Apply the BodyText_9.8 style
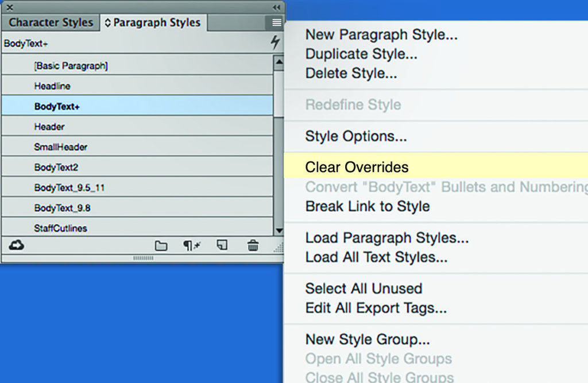The width and height of the screenshot is (588, 383). click(137, 207)
